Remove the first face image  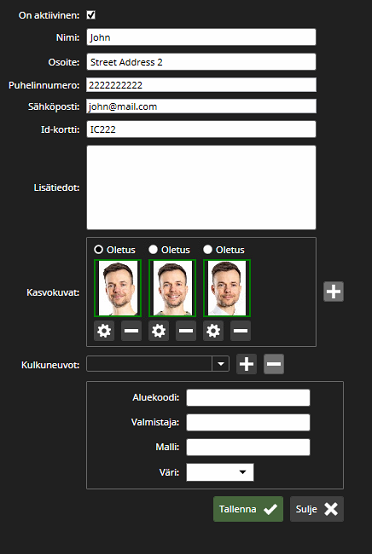[131, 331]
